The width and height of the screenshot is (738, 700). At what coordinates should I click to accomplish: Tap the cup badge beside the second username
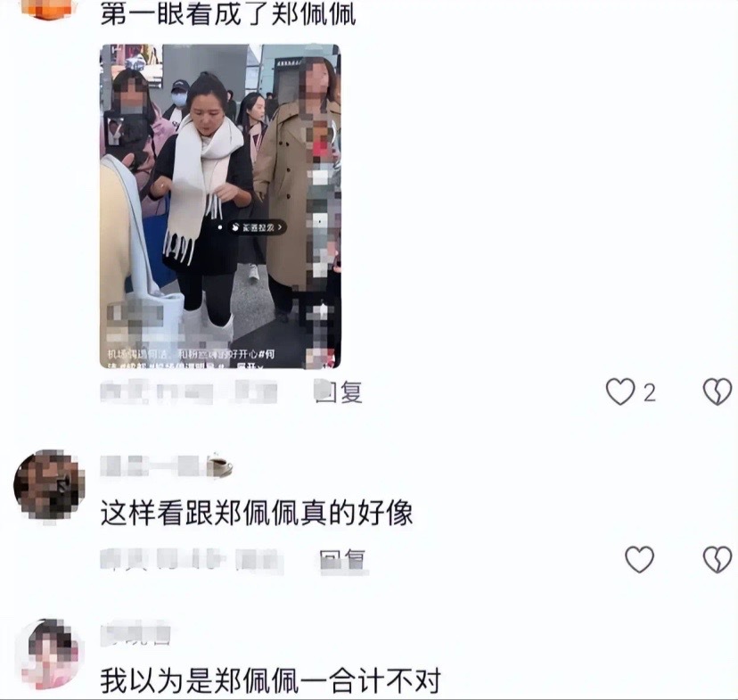click(220, 466)
